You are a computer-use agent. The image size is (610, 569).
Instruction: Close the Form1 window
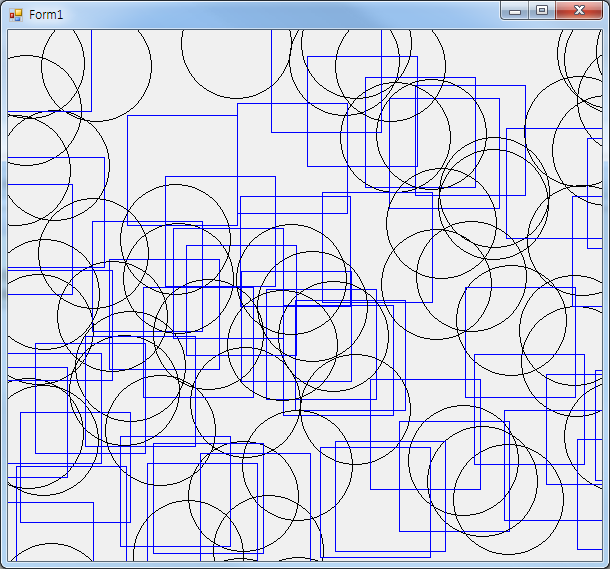click(x=579, y=11)
